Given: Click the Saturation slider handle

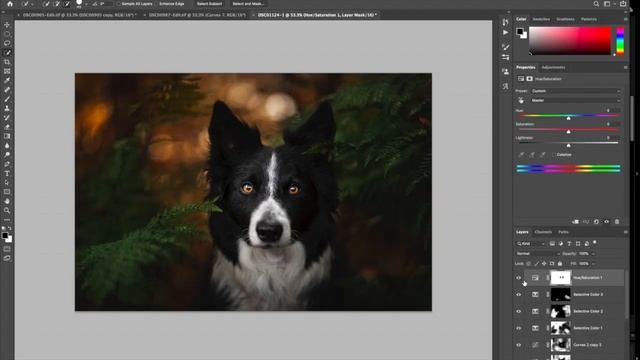Looking at the screenshot, I should click(569, 131).
